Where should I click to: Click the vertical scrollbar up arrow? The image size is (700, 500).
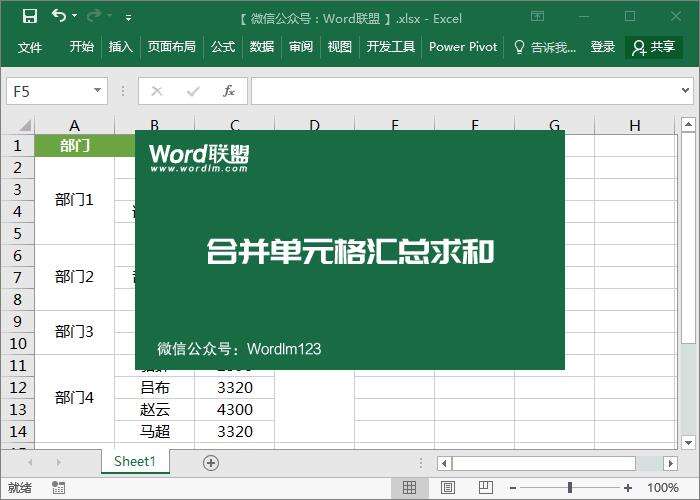point(688,125)
